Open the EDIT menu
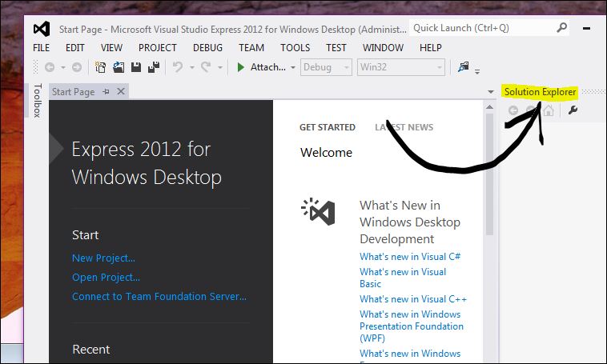 [x=74, y=48]
